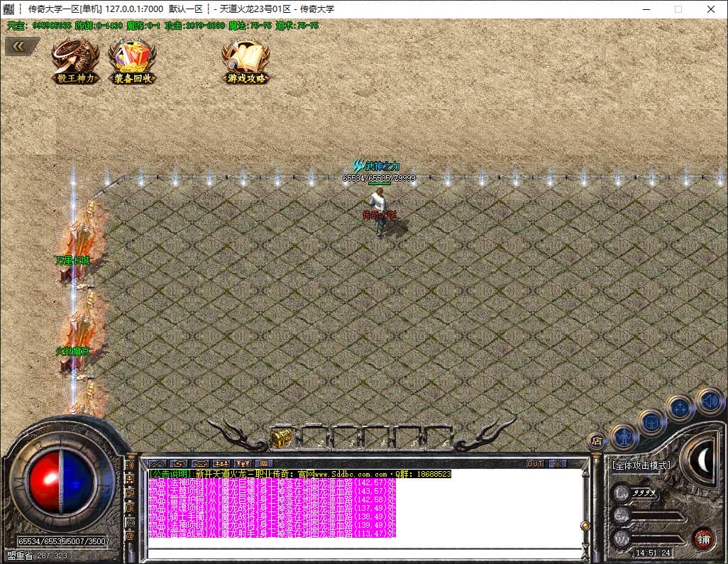Click the red HP half of orb
The height and width of the screenshot is (564, 728).
pos(45,481)
